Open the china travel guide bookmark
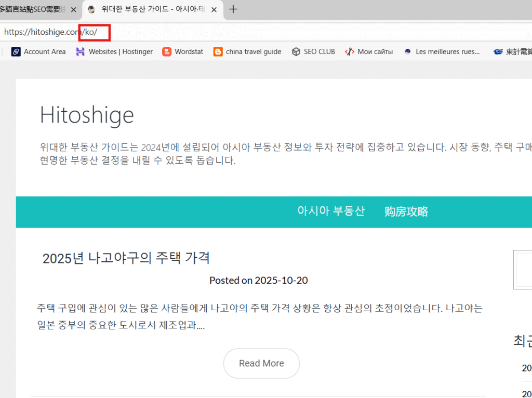532x398 pixels. [247, 51]
